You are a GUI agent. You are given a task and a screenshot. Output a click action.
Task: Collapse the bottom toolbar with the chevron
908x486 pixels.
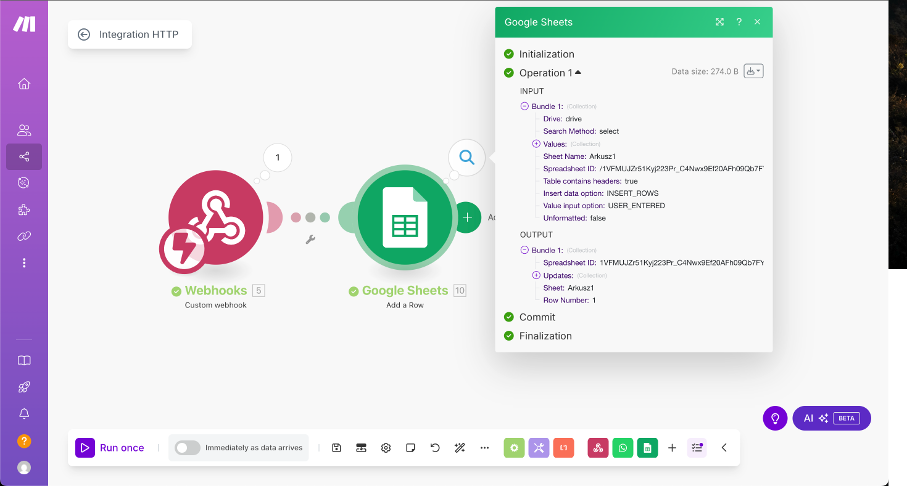tap(724, 448)
